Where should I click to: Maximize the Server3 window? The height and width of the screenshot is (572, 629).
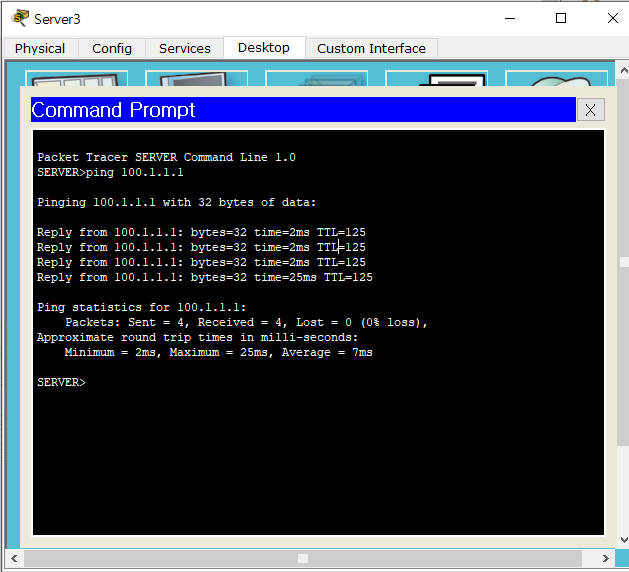[x=561, y=18]
